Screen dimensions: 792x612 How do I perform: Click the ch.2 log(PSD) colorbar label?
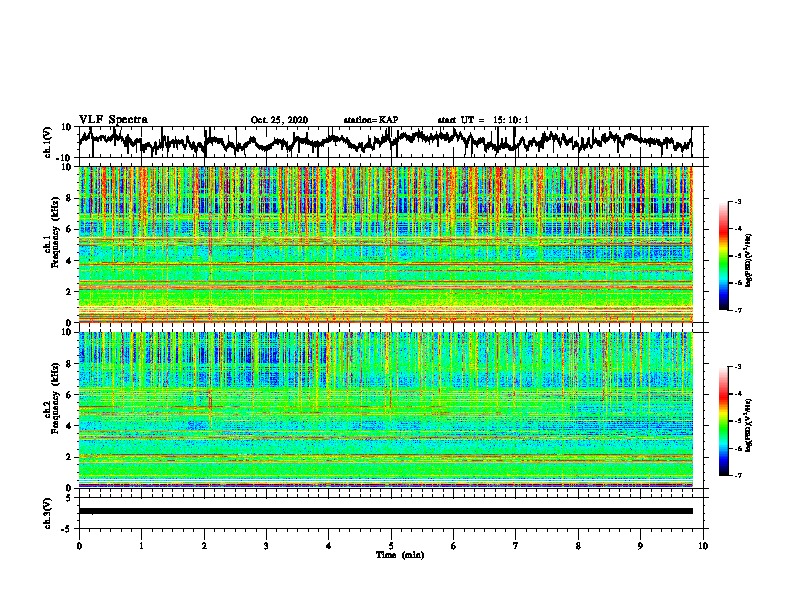[x=748, y=425]
